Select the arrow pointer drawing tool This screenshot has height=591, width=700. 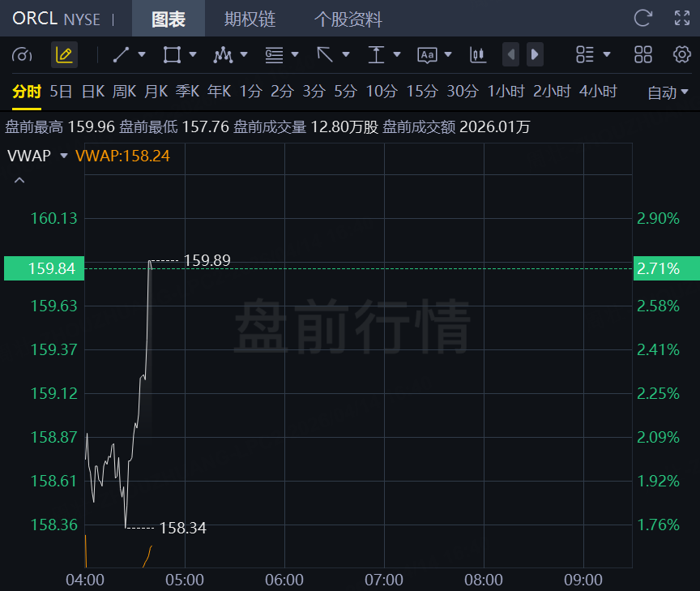(325, 55)
